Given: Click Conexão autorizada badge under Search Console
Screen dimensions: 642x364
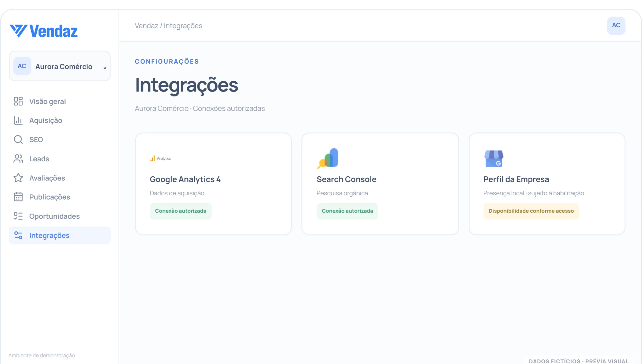Looking at the screenshot, I should click(347, 211).
